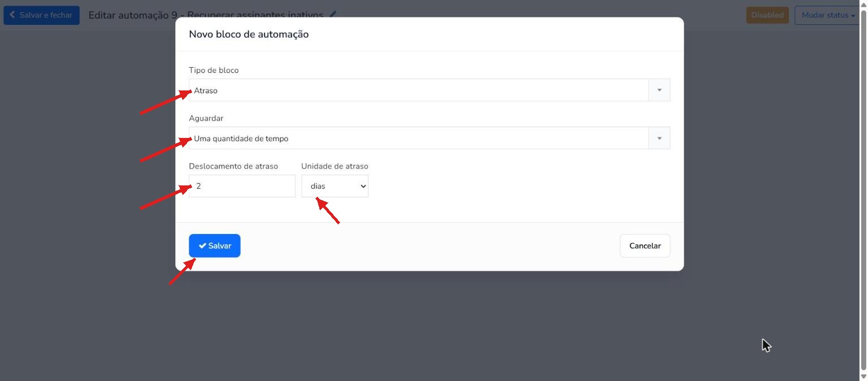Click the Unidade de atraso label
This screenshot has width=868, height=381.
tap(335, 166)
